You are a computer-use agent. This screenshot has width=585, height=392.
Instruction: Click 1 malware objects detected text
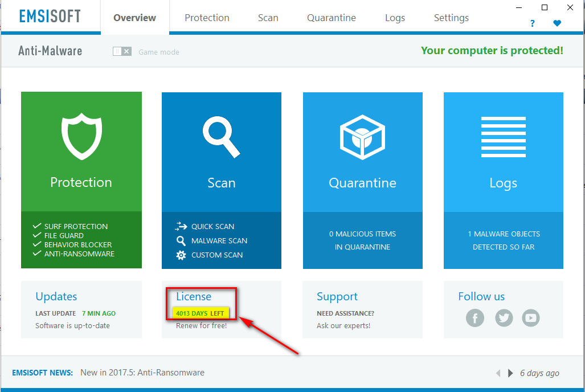tap(504, 240)
